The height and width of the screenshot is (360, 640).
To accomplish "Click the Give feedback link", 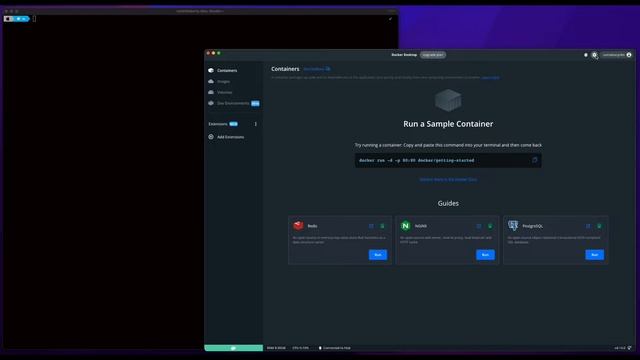I will coord(317,69).
